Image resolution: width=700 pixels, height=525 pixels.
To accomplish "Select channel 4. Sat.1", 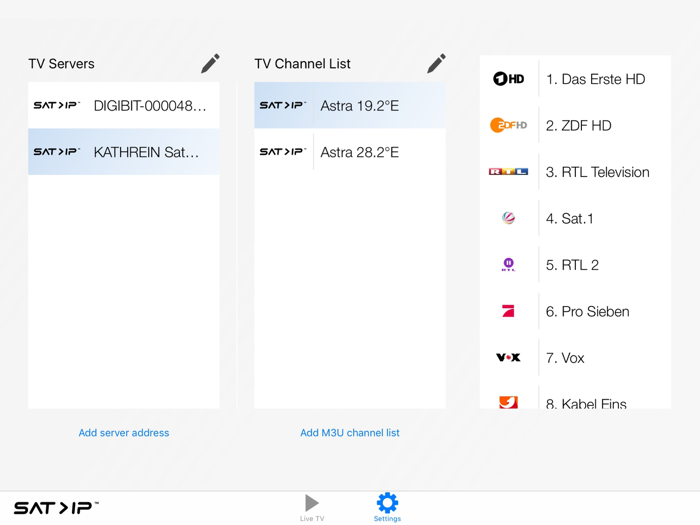I will pyautogui.click(x=575, y=218).
